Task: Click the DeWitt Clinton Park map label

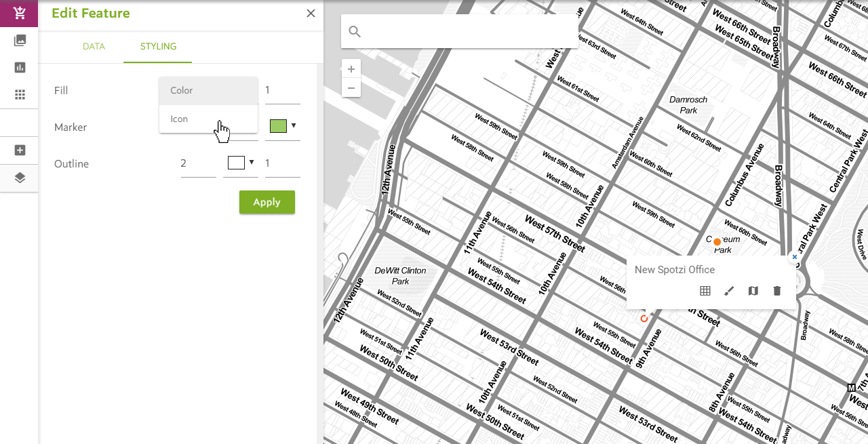Action: pos(400,275)
